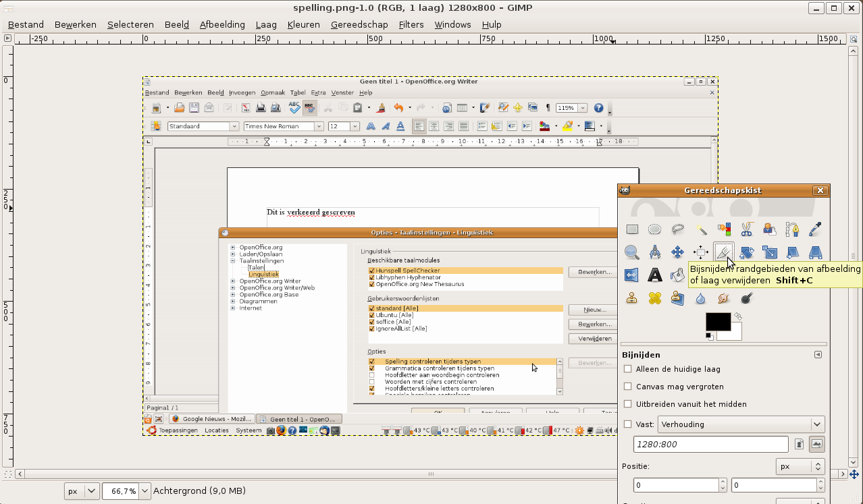The image size is (863, 504).
Task: Click the black foreground color swatch
Action: 718,322
